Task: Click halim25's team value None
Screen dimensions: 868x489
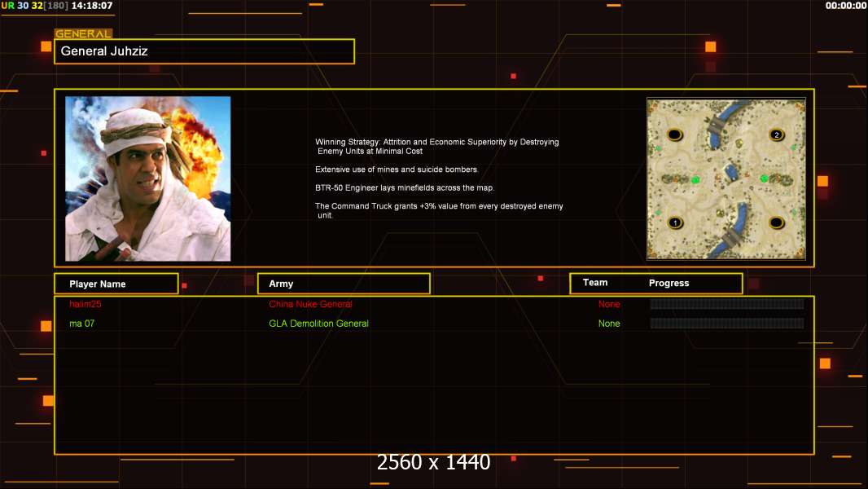Action: 609,304
